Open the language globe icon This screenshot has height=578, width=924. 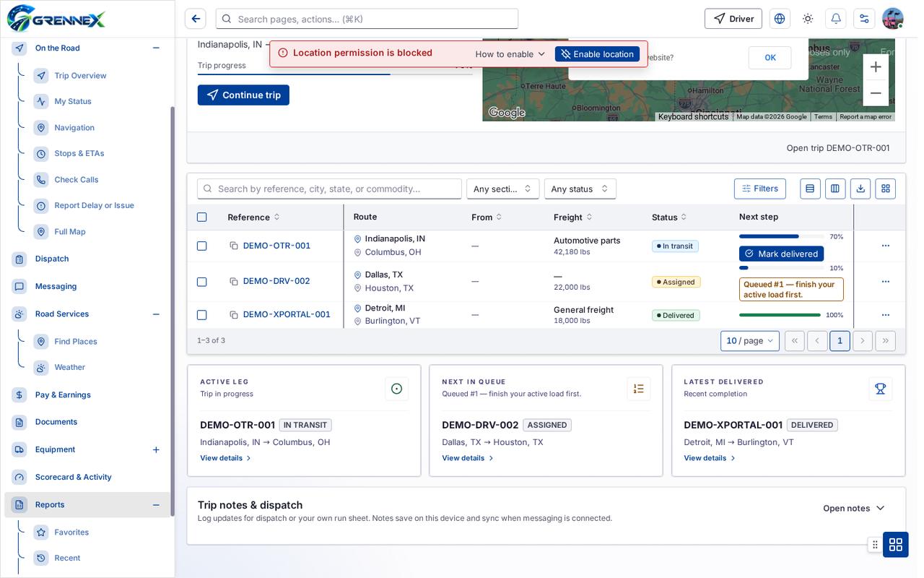coord(780,19)
